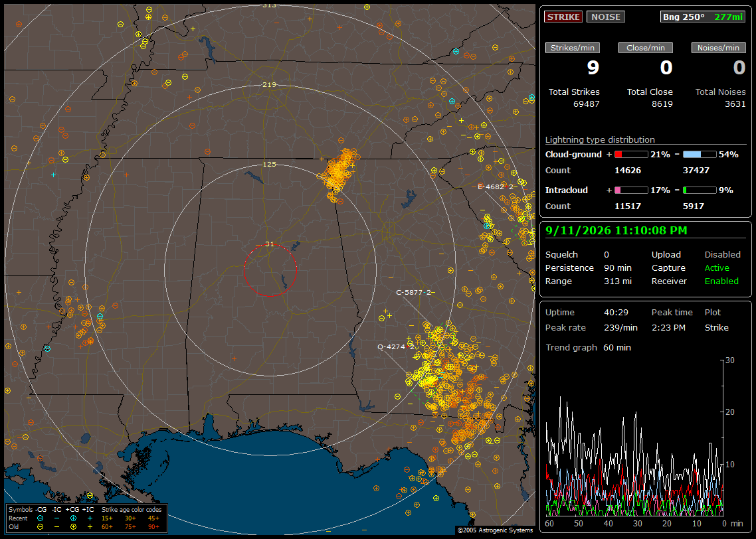Click the red positive cloud-ground bar

tap(631, 155)
